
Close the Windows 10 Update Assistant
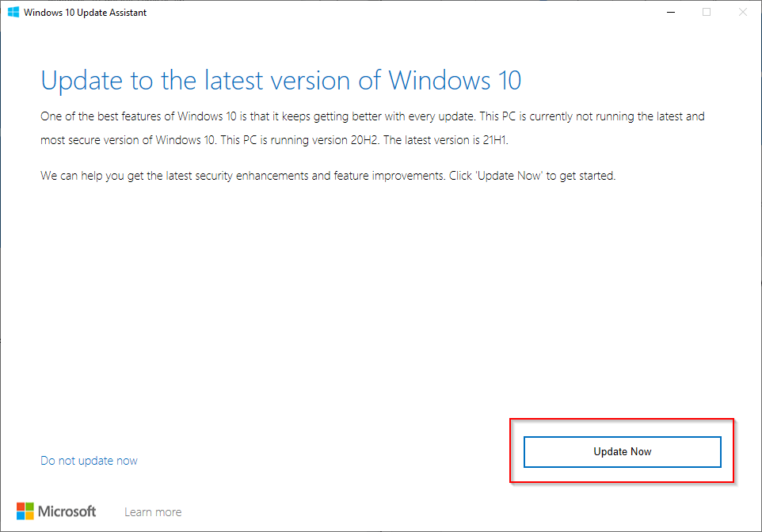tap(742, 12)
